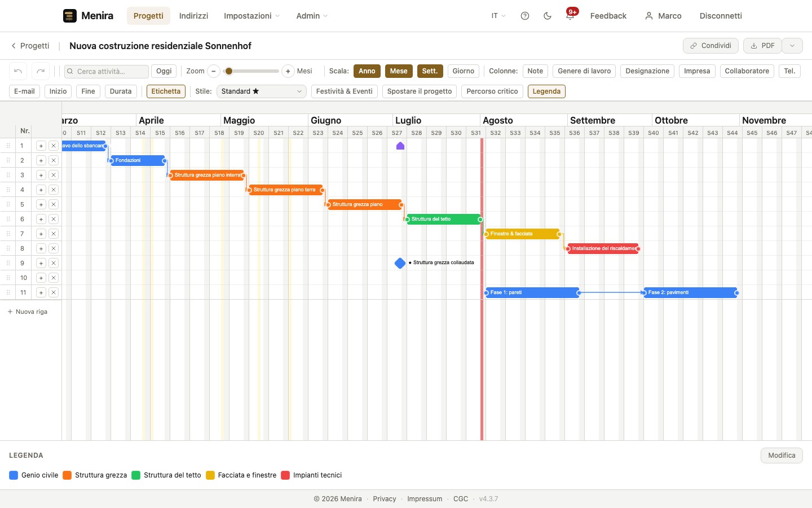Export the plan as PDF
Screen dimensions: 812x508
coord(762,46)
